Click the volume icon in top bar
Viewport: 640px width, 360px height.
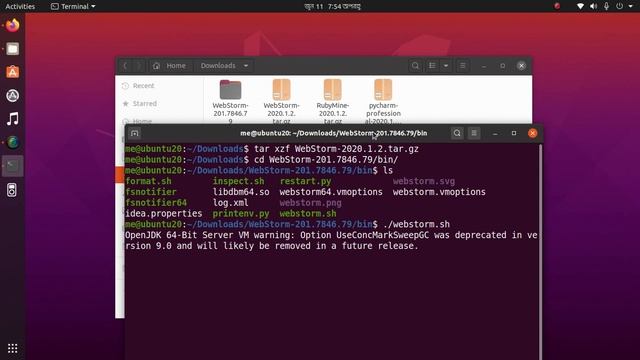point(593,6)
